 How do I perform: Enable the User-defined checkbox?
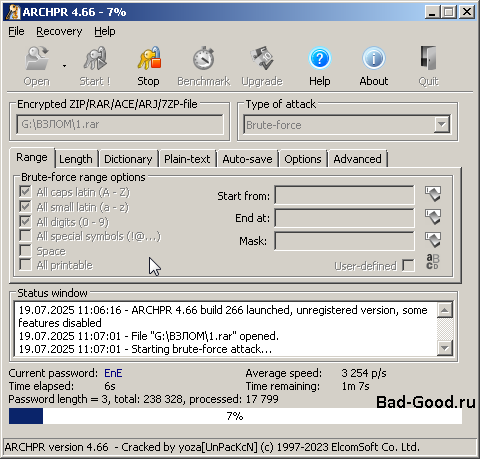[408, 266]
